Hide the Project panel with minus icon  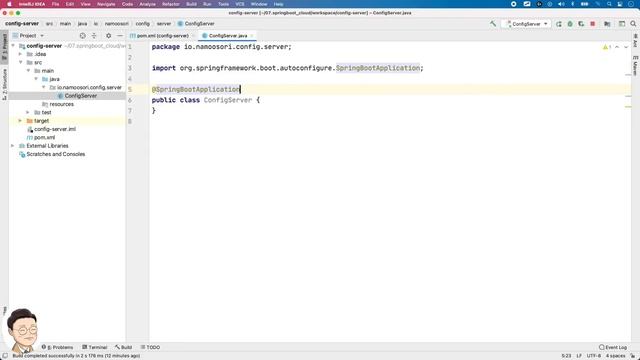coord(120,36)
